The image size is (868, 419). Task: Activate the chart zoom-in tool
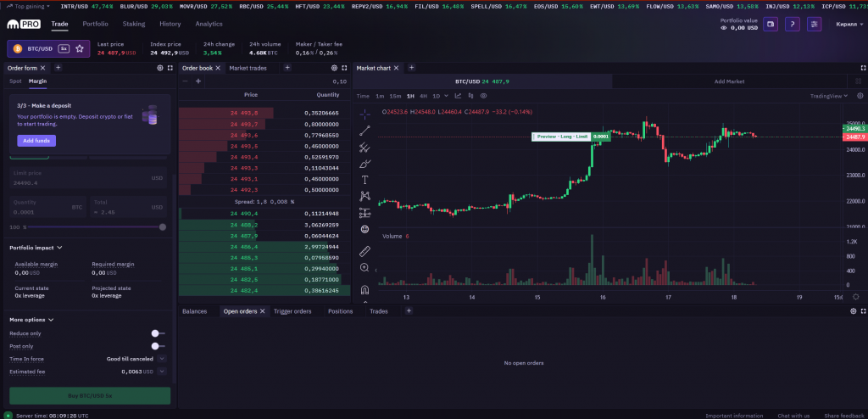pos(364,267)
